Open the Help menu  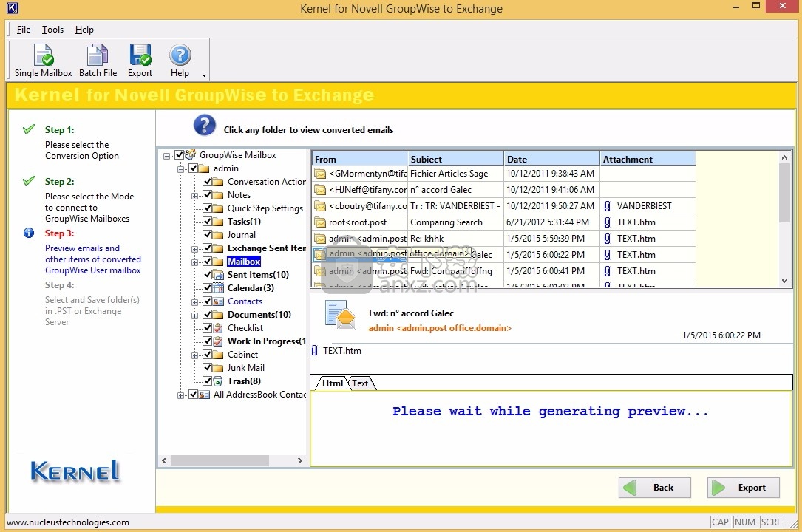pos(84,30)
